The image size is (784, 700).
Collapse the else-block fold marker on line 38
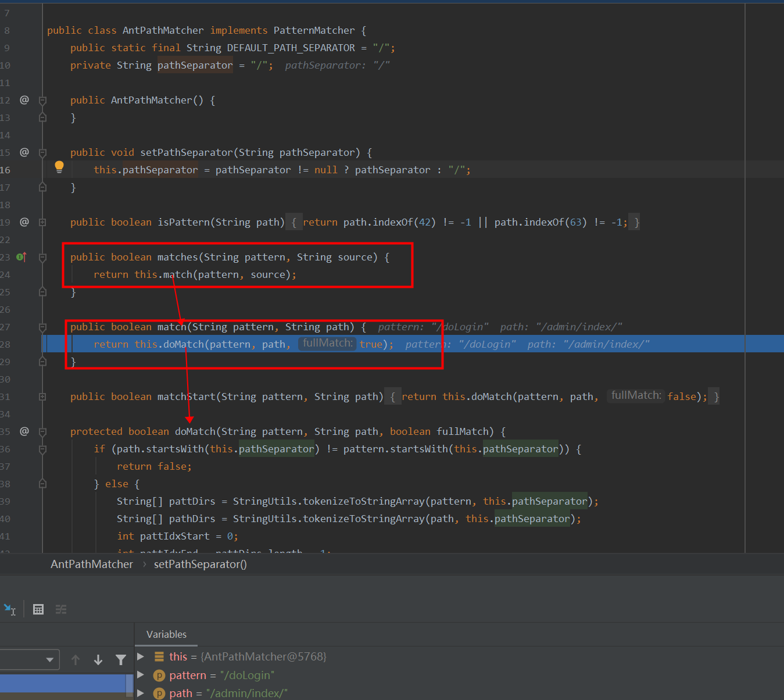[x=42, y=483]
